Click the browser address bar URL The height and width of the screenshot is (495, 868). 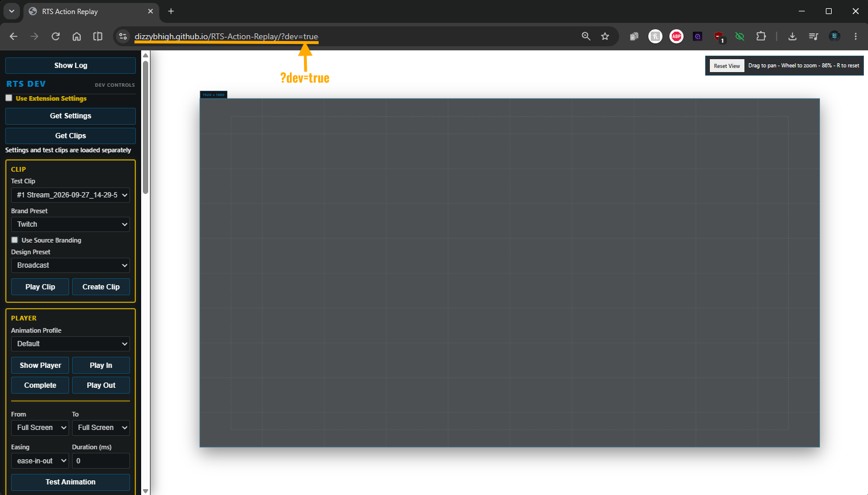(226, 36)
